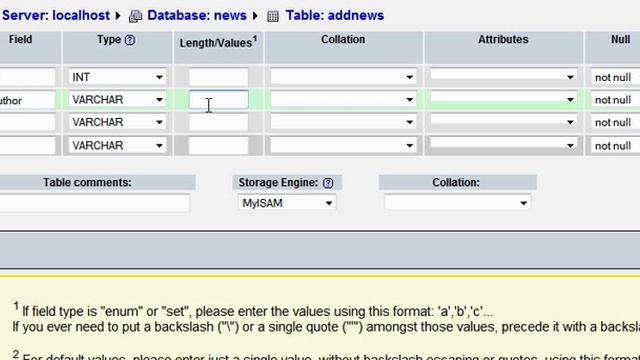The width and height of the screenshot is (640, 360).
Task: Open the not null dropdown in INT row
Action: pos(616,77)
